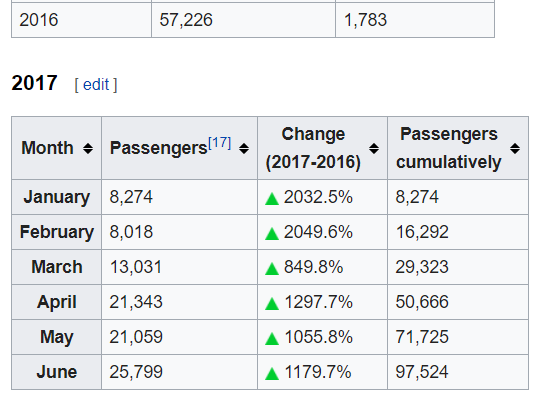Click green increase arrow in March row
Viewport: 538px width, 393px height.
point(272,269)
